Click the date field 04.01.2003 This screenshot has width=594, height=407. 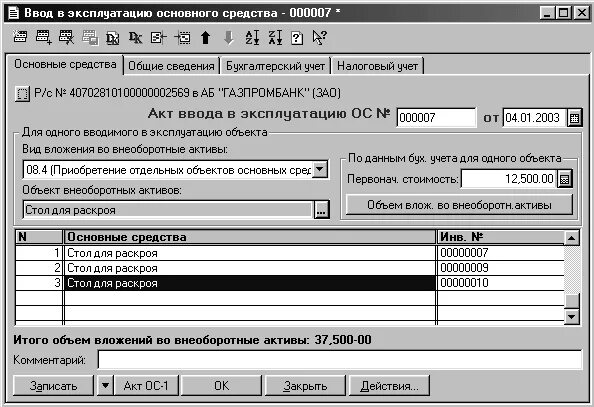[535, 117]
